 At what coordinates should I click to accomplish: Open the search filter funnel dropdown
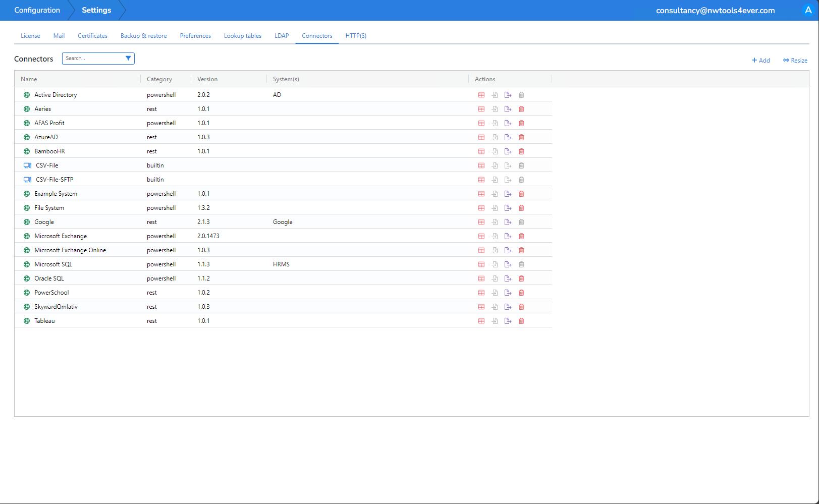pos(128,59)
